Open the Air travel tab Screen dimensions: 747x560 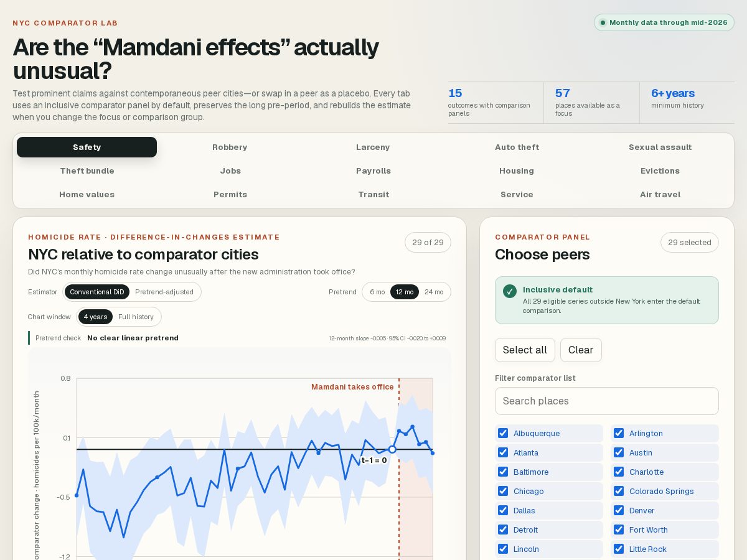[660, 195]
